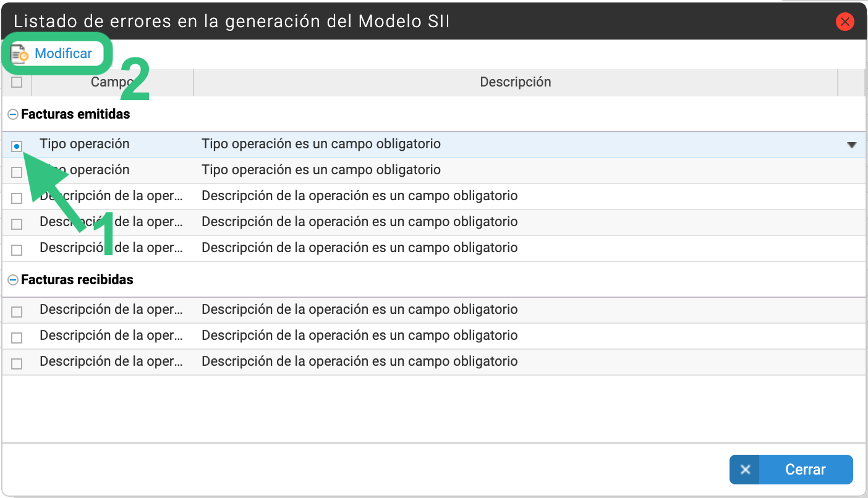Image resolution: width=868 pixels, height=498 pixels.
Task: Click the Campo column header
Action: (x=113, y=82)
